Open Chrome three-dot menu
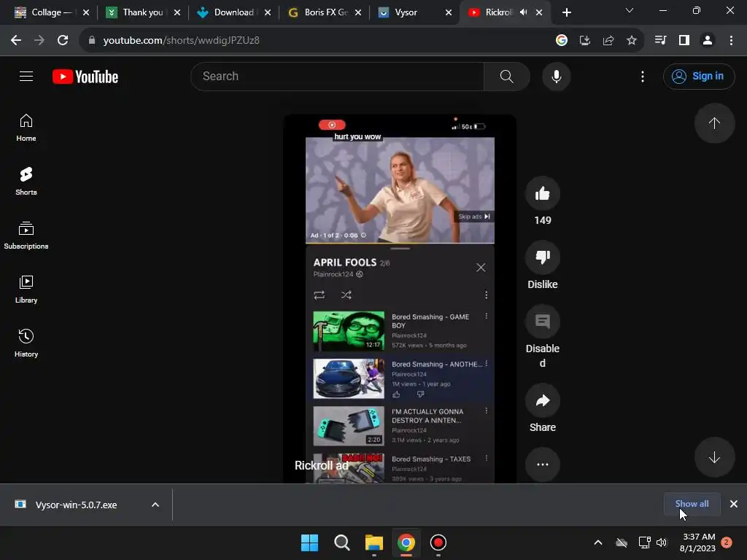The image size is (747, 560). [731, 41]
